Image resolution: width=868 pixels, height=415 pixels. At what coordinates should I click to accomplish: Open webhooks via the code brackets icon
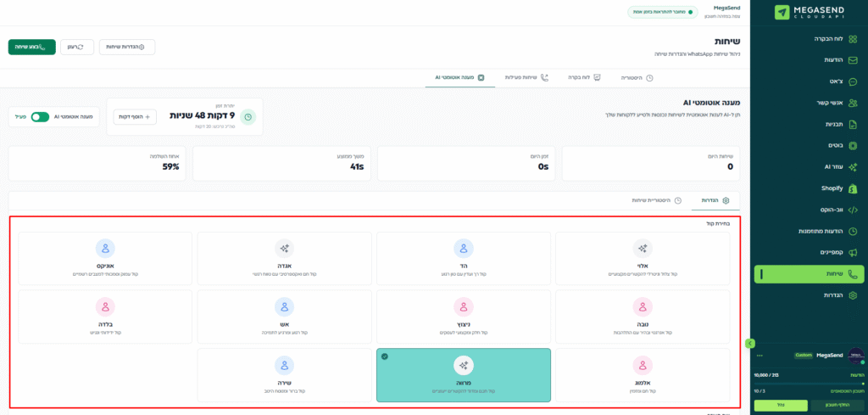click(854, 210)
